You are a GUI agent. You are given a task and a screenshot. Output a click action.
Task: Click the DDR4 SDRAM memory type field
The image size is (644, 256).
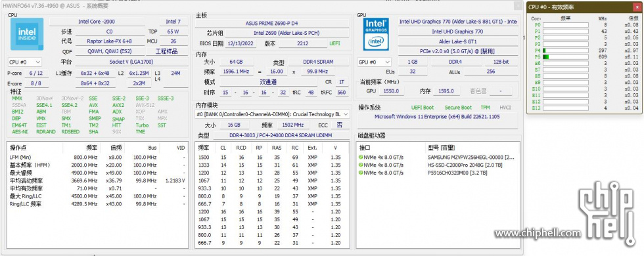318,62
